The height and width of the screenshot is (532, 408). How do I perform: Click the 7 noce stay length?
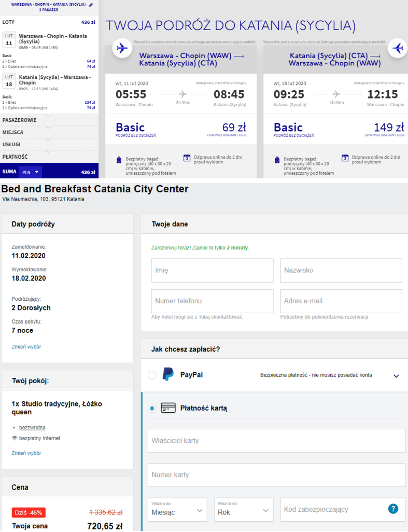click(22, 330)
